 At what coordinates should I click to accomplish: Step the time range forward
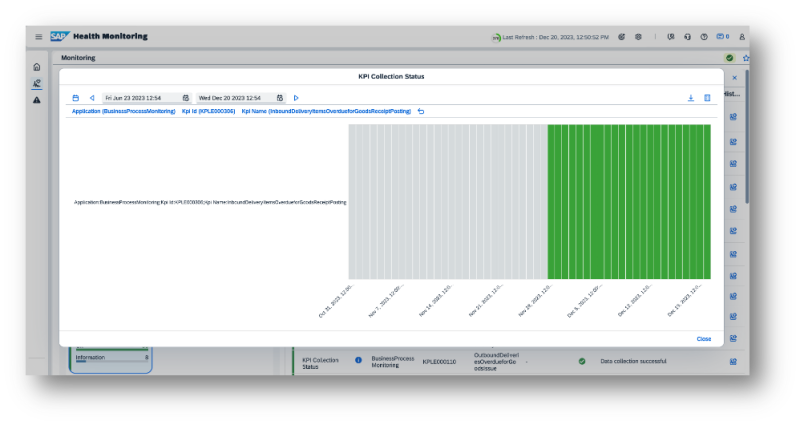296,98
